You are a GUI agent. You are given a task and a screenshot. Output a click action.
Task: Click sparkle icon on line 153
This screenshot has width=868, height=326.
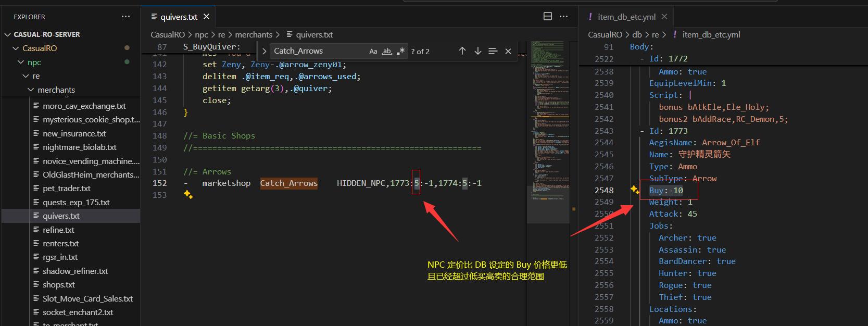point(188,195)
